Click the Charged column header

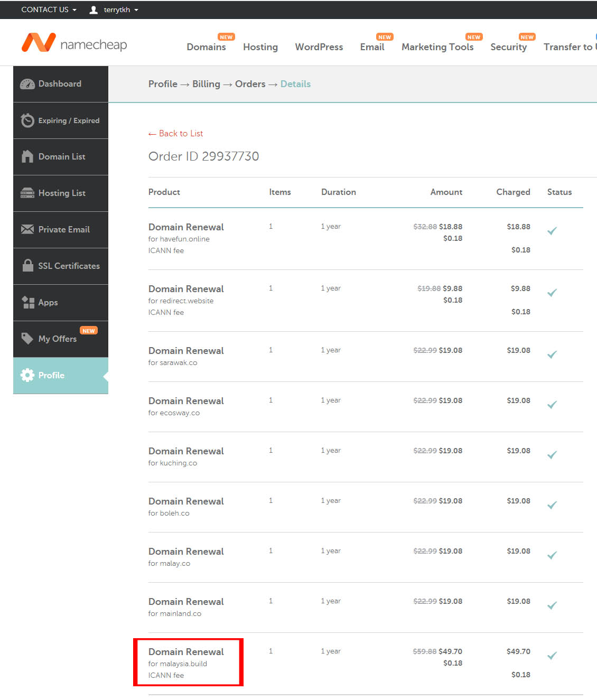pos(513,192)
